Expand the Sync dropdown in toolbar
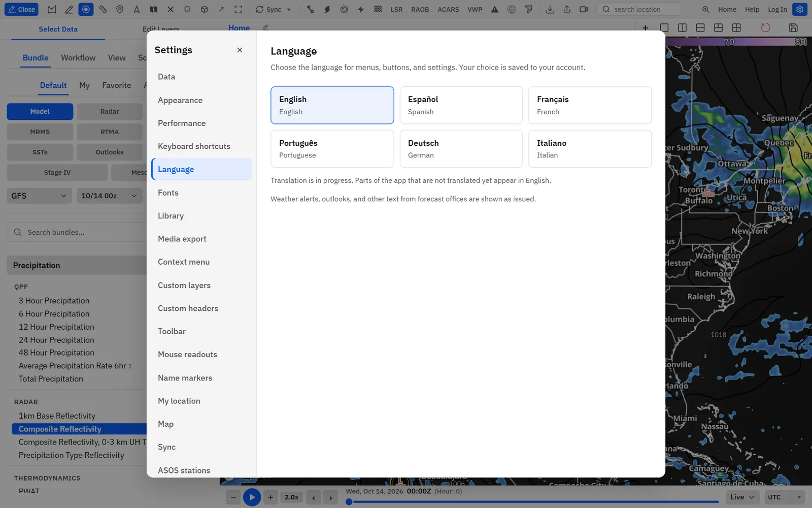 click(x=274, y=9)
